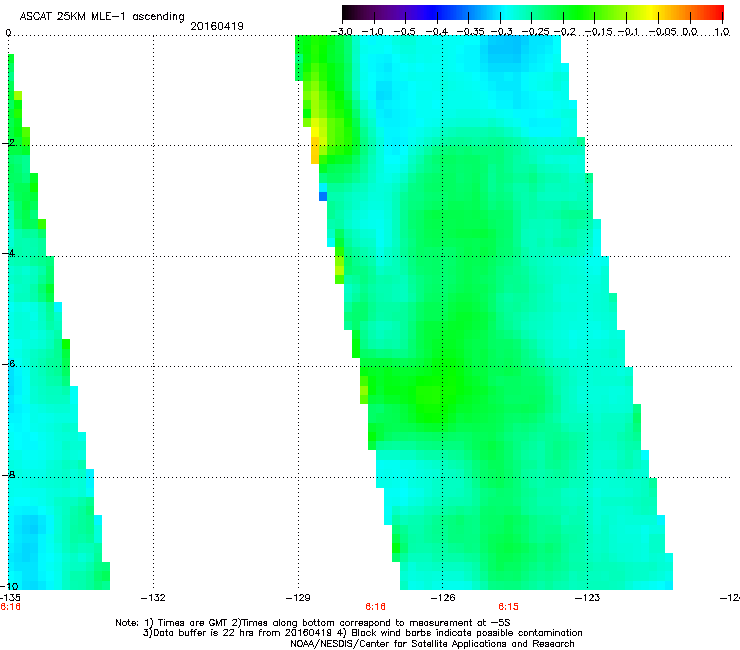The width and height of the screenshot is (740, 650).
Task: Click the colorbar label -3.0
Action: click(x=342, y=32)
